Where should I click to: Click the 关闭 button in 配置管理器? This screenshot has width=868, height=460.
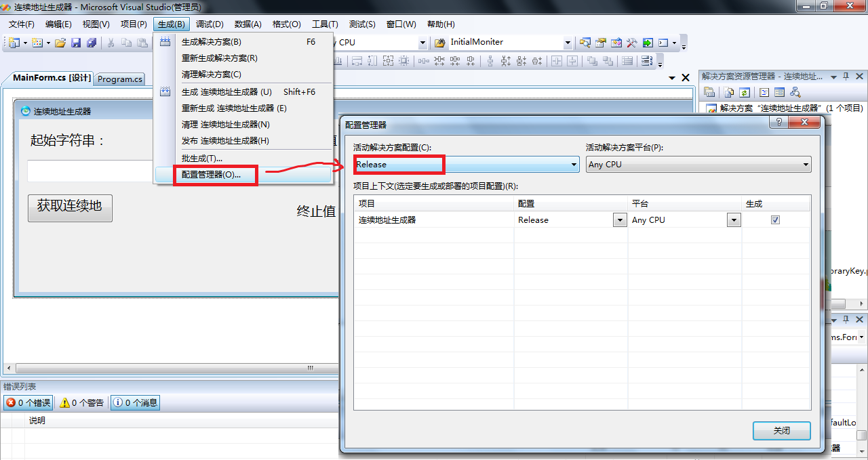[782, 431]
